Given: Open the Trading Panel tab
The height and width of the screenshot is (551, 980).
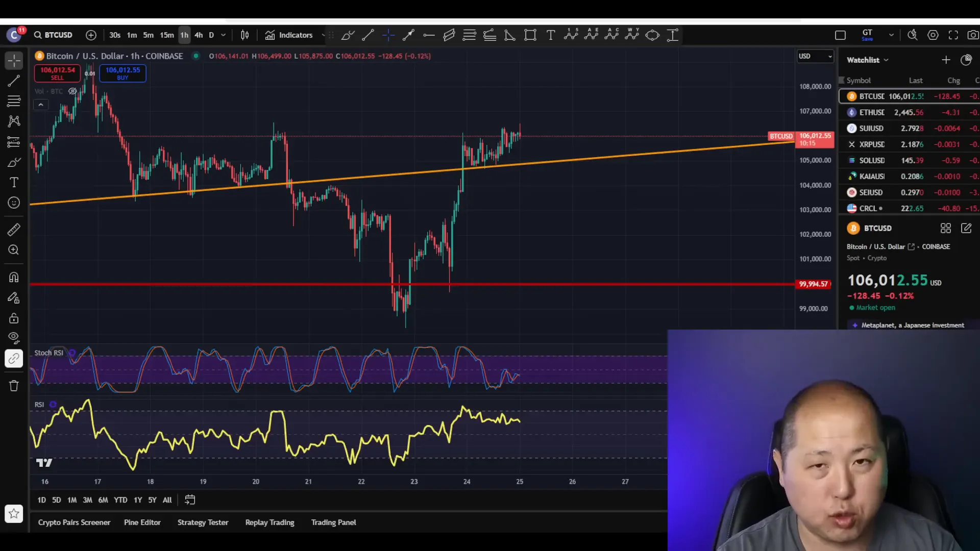Looking at the screenshot, I should [x=333, y=522].
